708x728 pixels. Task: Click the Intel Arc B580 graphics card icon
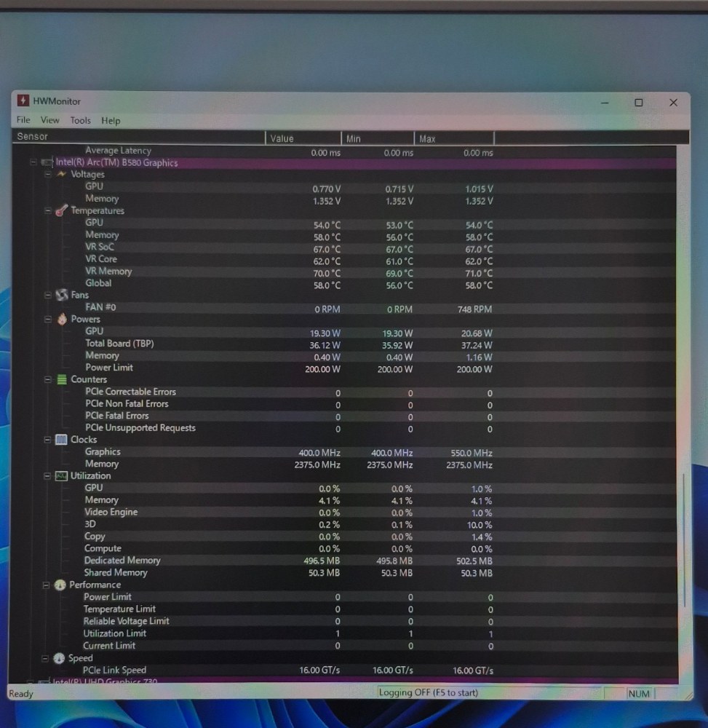pos(47,162)
